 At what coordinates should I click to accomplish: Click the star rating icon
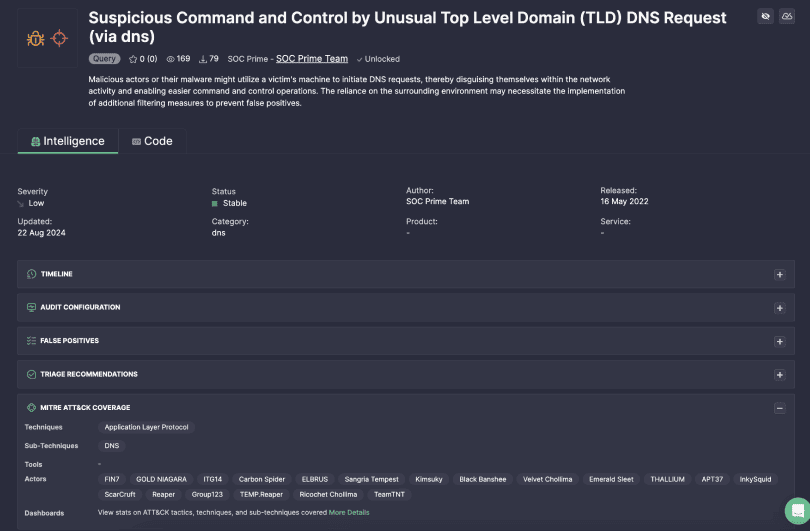tap(133, 59)
